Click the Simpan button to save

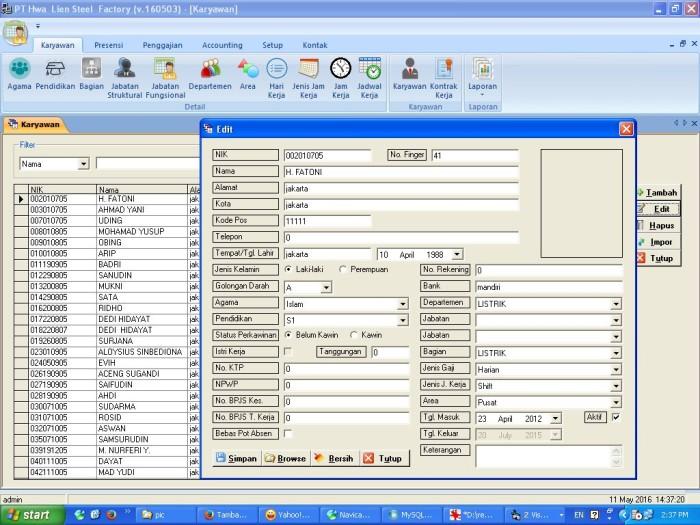tap(236, 458)
